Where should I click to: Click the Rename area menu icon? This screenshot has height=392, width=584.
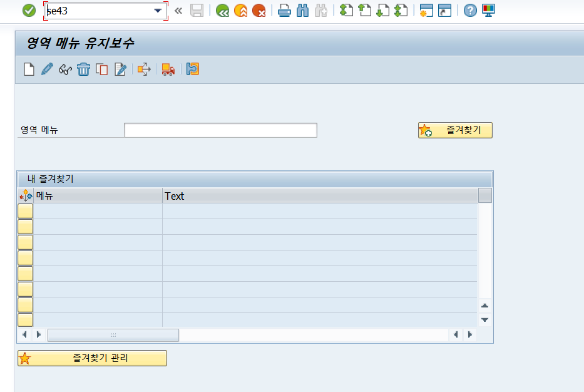click(x=120, y=70)
